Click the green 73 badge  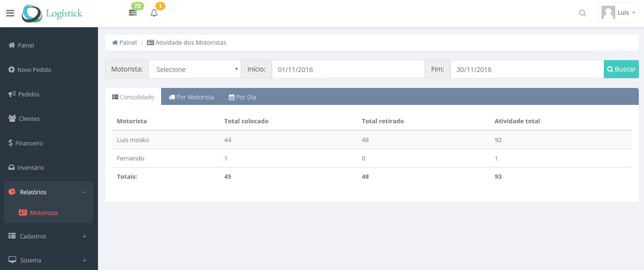[x=138, y=6]
